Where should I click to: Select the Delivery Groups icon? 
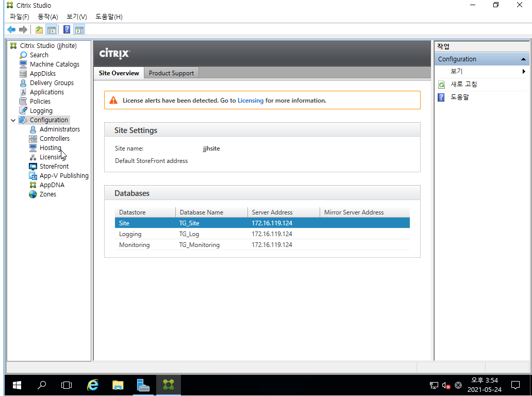point(23,83)
